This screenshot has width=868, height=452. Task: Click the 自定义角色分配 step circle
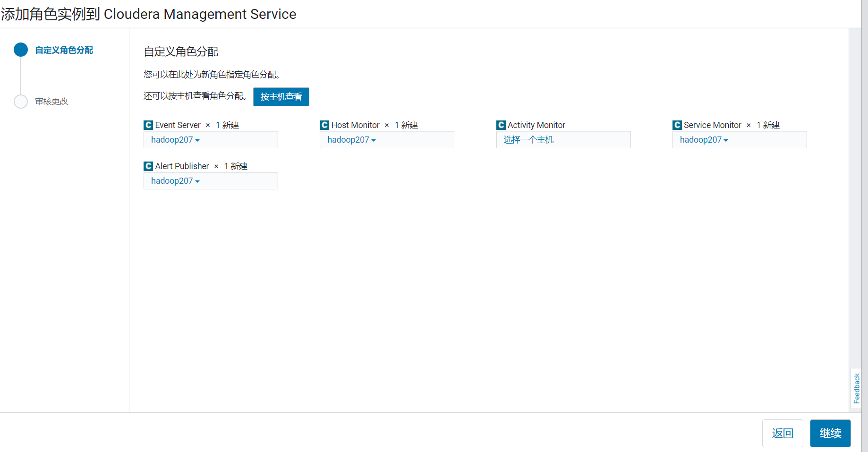[21, 50]
